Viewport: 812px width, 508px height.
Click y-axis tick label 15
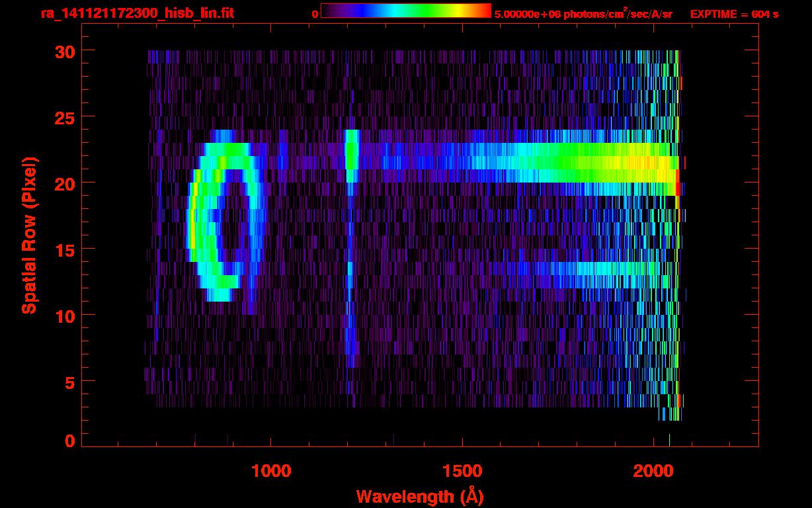click(64, 249)
